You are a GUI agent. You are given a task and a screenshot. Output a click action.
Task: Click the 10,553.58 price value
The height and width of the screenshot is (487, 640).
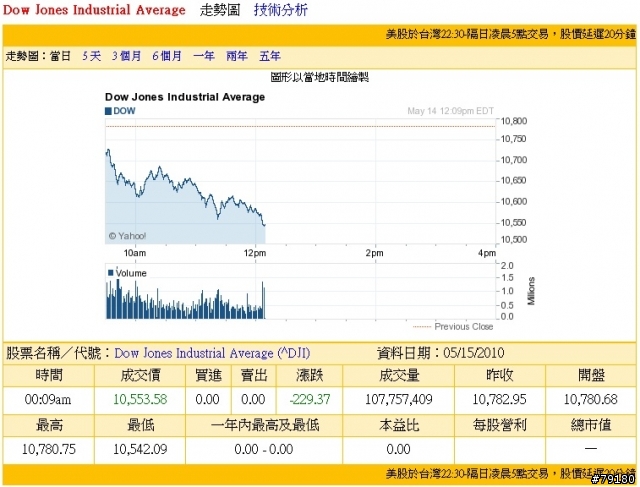(140, 399)
